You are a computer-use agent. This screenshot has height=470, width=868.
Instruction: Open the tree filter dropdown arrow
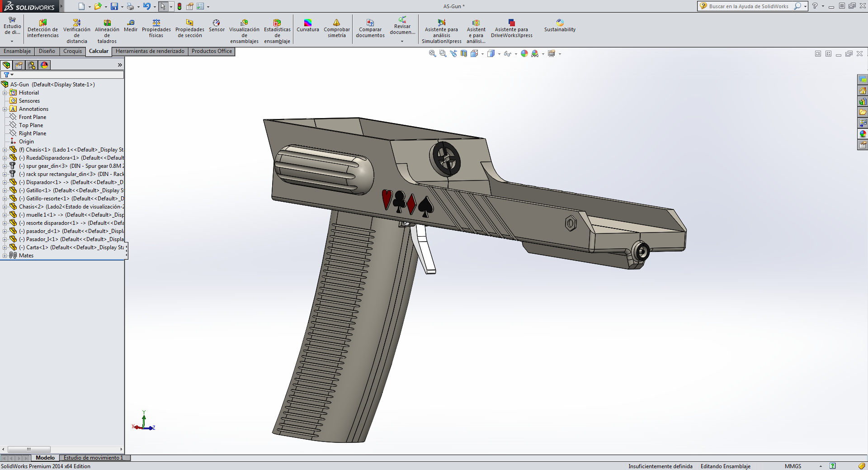click(12, 75)
